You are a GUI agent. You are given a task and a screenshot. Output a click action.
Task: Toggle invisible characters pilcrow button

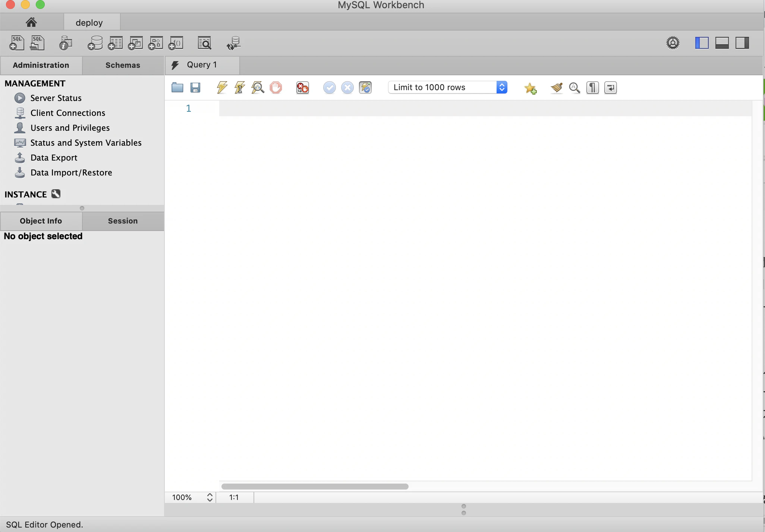[592, 88]
